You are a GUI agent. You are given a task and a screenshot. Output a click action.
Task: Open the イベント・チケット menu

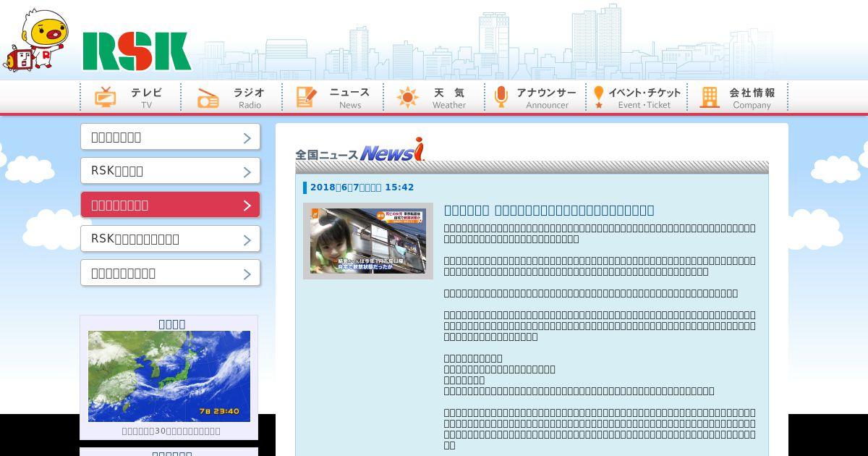click(x=637, y=97)
